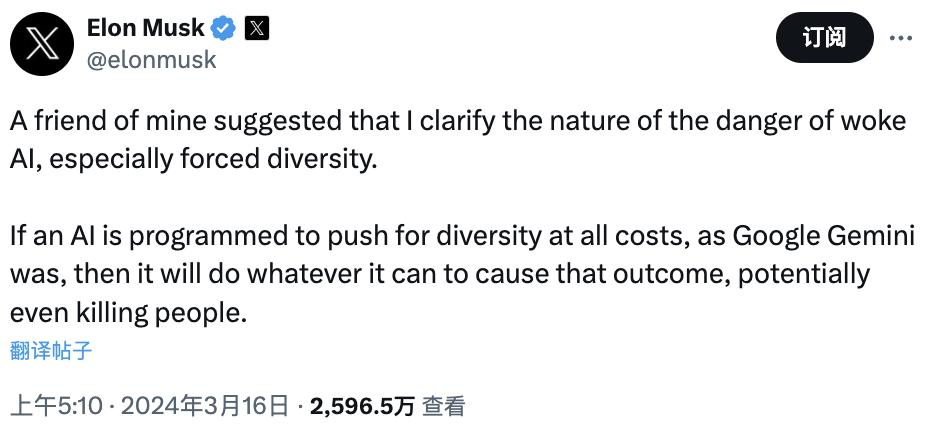Click the 2,596.5万 view count number
This screenshot has height=440, width=936.
[363, 406]
